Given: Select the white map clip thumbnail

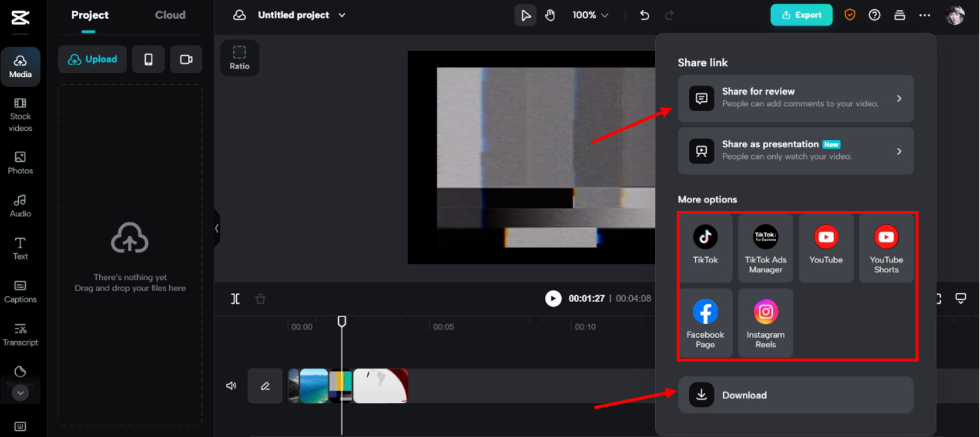Looking at the screenshot, I should pos(381,386).
